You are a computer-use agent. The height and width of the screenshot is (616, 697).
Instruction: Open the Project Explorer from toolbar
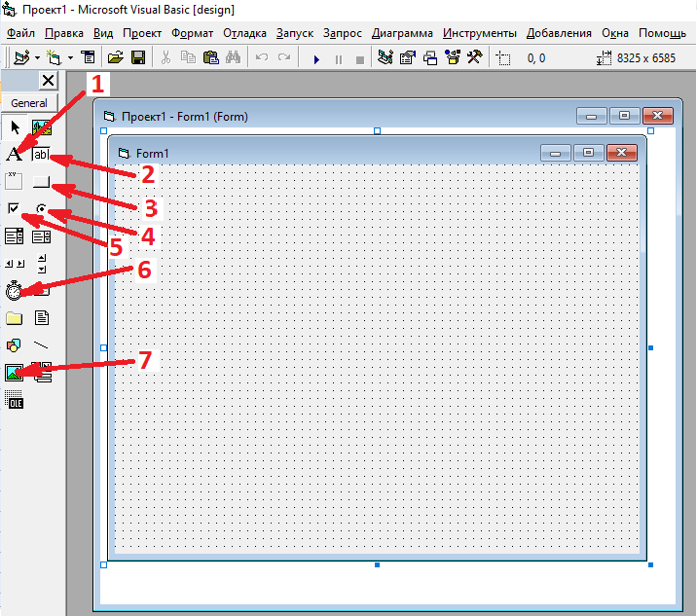coord(385,57)
